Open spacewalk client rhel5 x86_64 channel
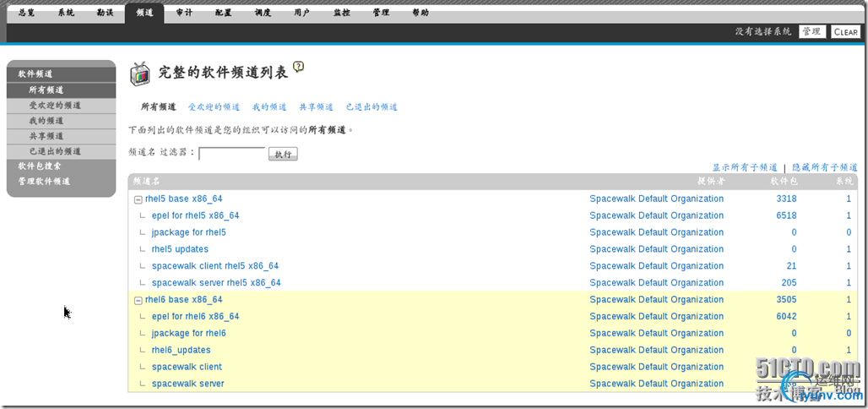This screenshot has width=868, height=409. pyautogui.click(x=215, y=266)
